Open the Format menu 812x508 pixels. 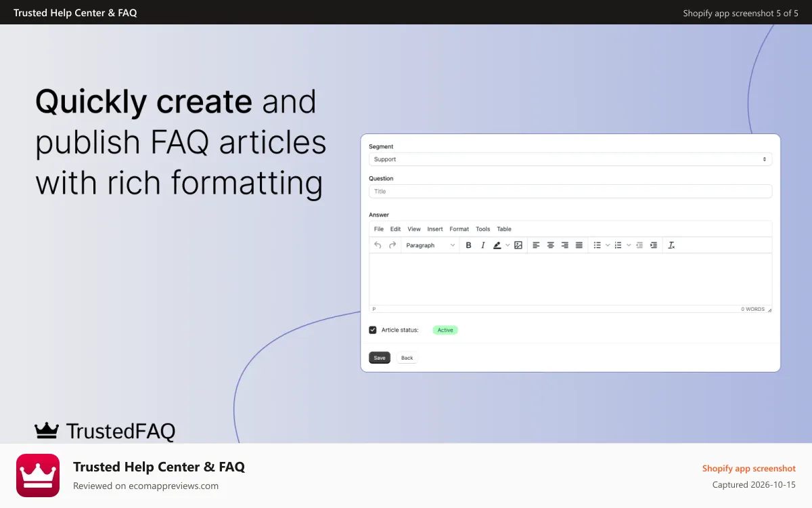coord(459,229)
